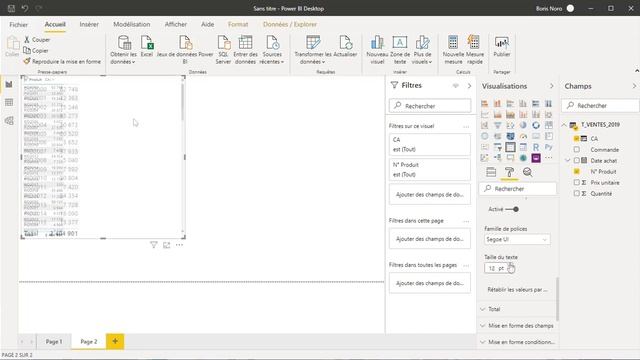640x360 pixels.
Task: Switch to Report view in left sidebar
Action: click(x=9, y=84)
